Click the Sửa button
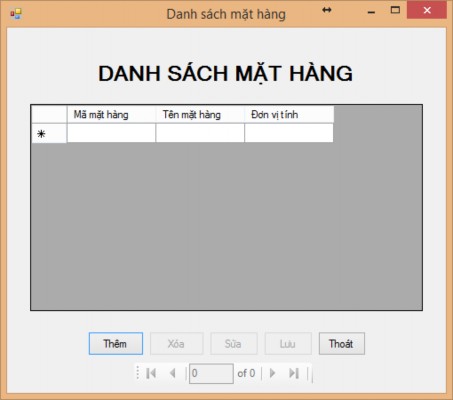The image size is (453, 400). coord(233,343)
